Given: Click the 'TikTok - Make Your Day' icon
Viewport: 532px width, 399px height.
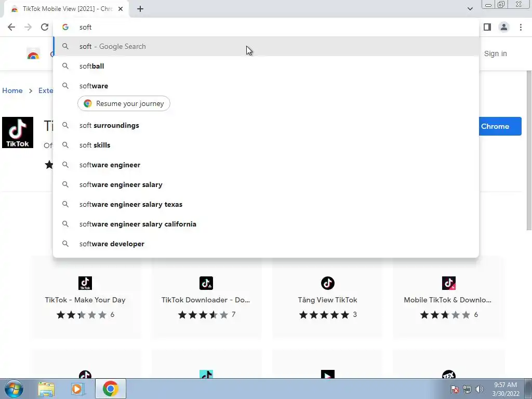Looking at the screenshot, I should pyautogui.click(x=85, y=283).
